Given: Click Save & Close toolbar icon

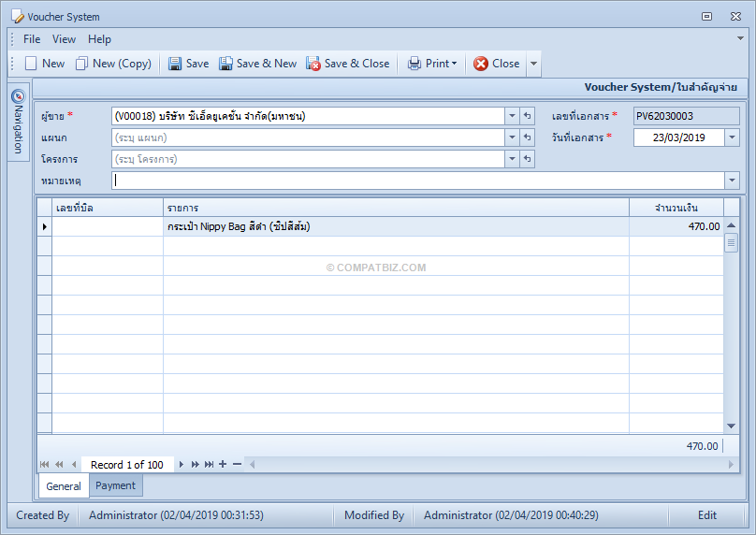Looking at the screenshot, I should click(x=313, y=64).
